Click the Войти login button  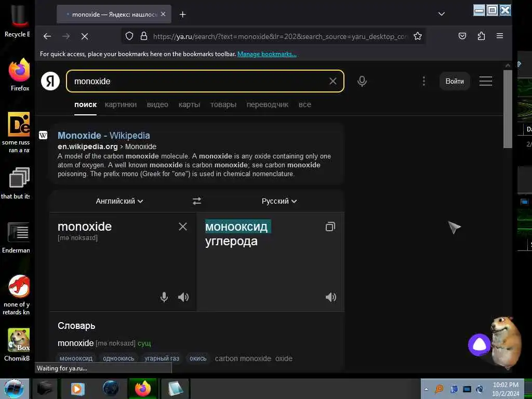point(455,81)
